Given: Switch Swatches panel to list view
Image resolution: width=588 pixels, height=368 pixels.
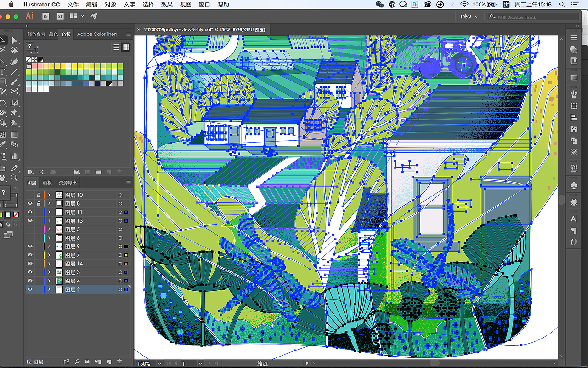Looking at the screenshot, I should click(x=116, y=47).
